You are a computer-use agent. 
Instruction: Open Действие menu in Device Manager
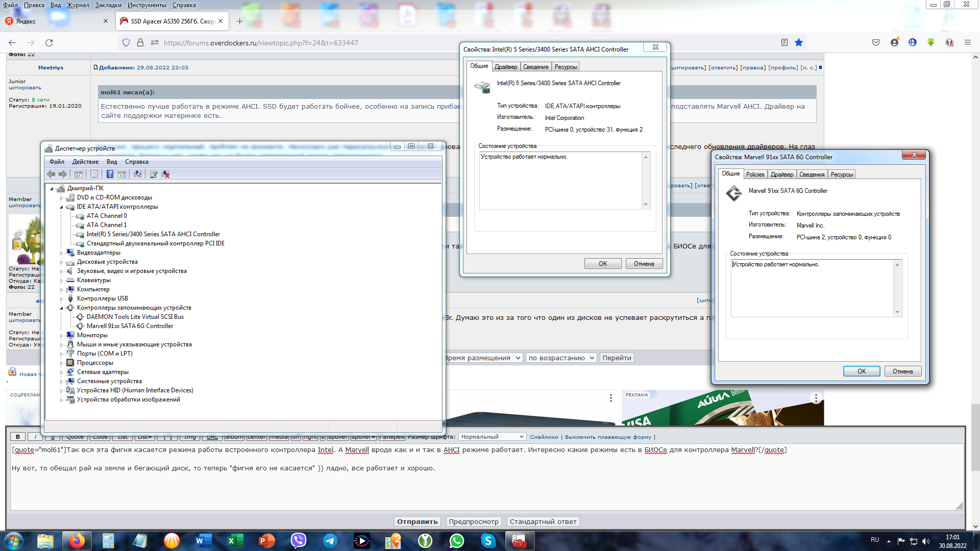[x=85, y=162]
